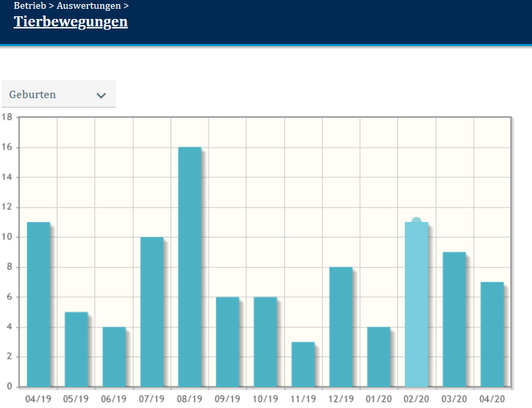Image resolution: width=532 pixels, height=408 pixels.
Task: Click the shortest bar for 11/19
Action: (303, 364)
